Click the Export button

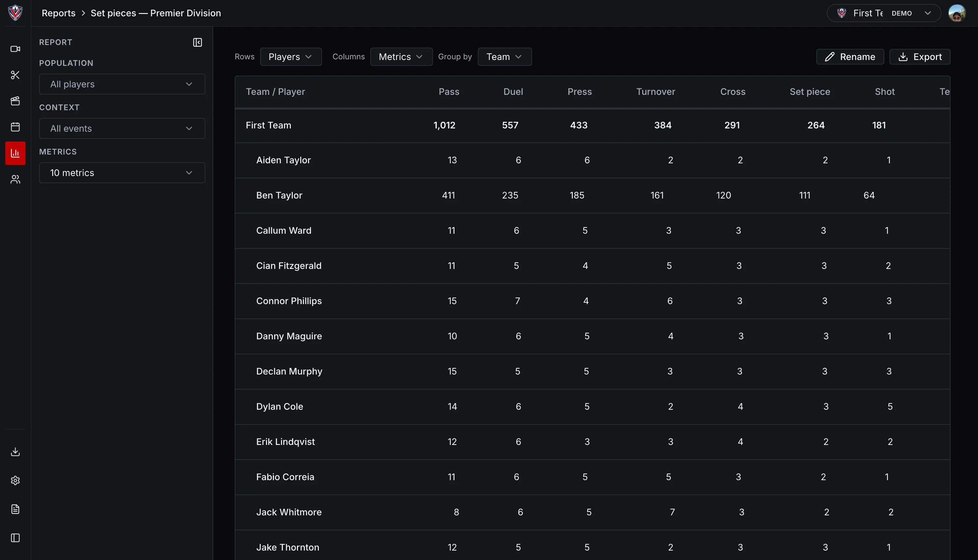(920, 56)
